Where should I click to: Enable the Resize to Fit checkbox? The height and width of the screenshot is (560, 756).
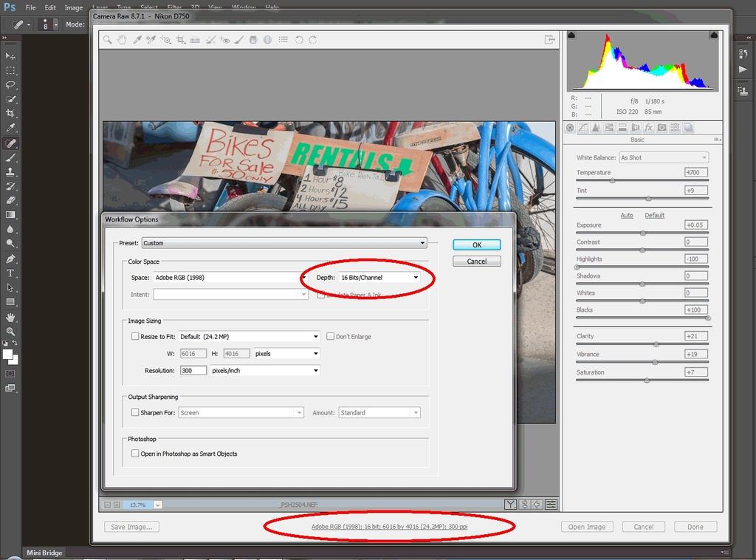pyautogui.click(x=135, y=336)
